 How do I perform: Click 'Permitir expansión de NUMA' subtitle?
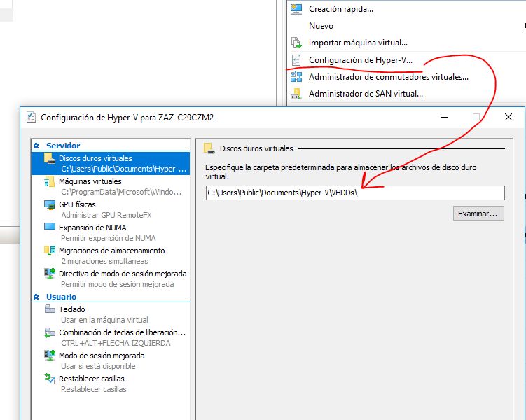pyautogui.click(x=109, y=238)
